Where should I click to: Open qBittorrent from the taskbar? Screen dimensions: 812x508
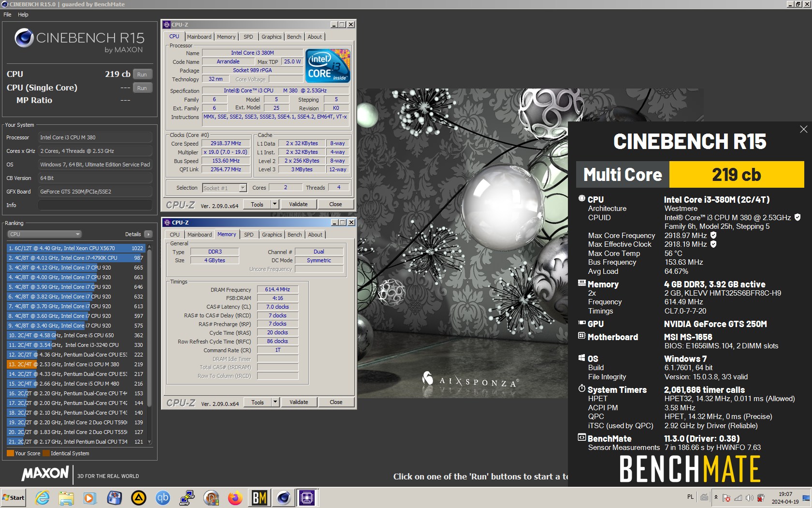pos(163,497)
